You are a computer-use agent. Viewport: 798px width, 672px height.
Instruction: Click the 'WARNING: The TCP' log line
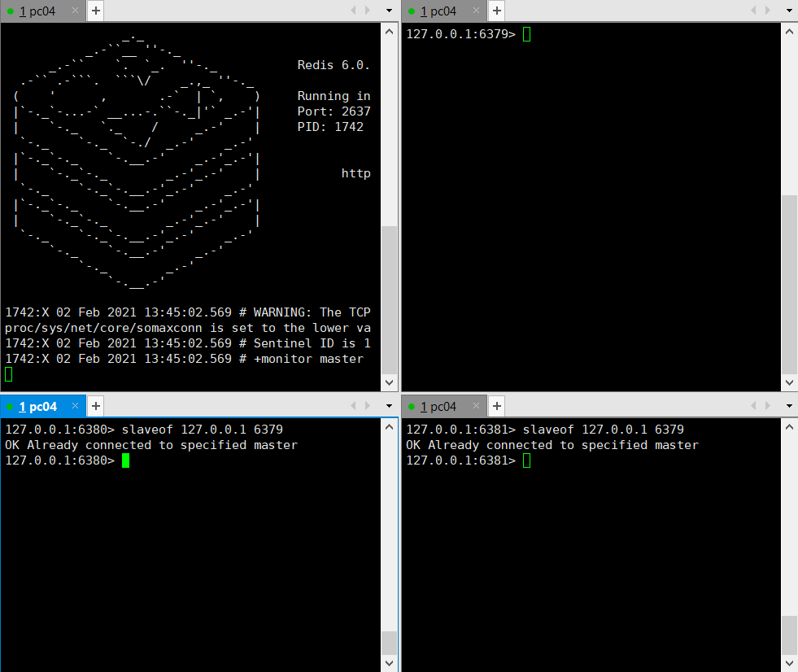(x=188, y=312)
